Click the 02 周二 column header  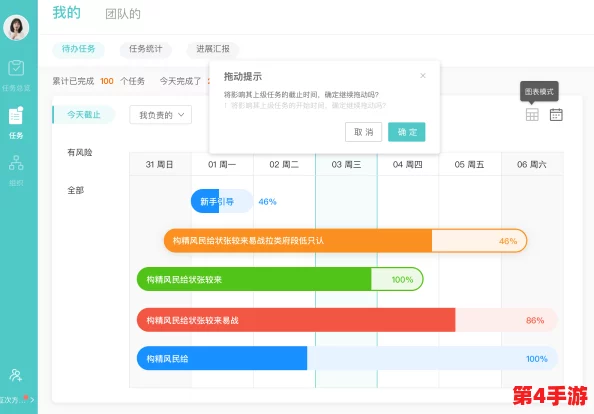click(x=284, y=164)
